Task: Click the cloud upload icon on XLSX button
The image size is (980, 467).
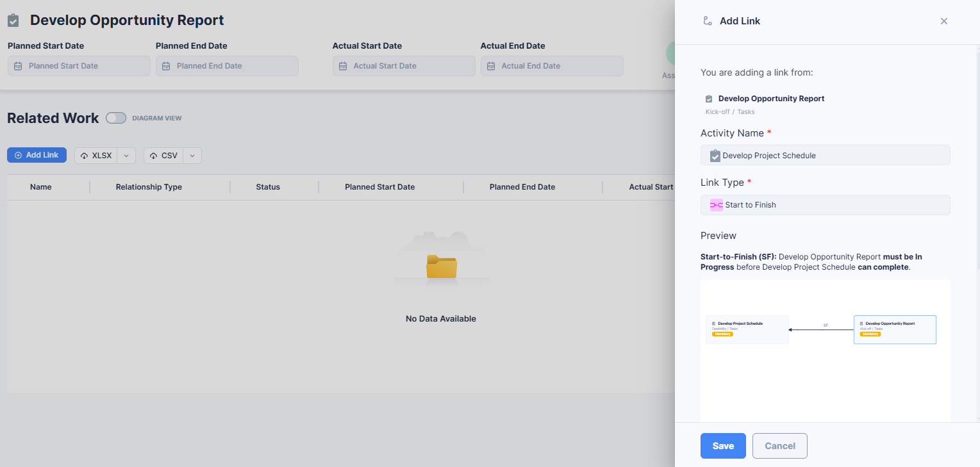Action: pos(84,156)
